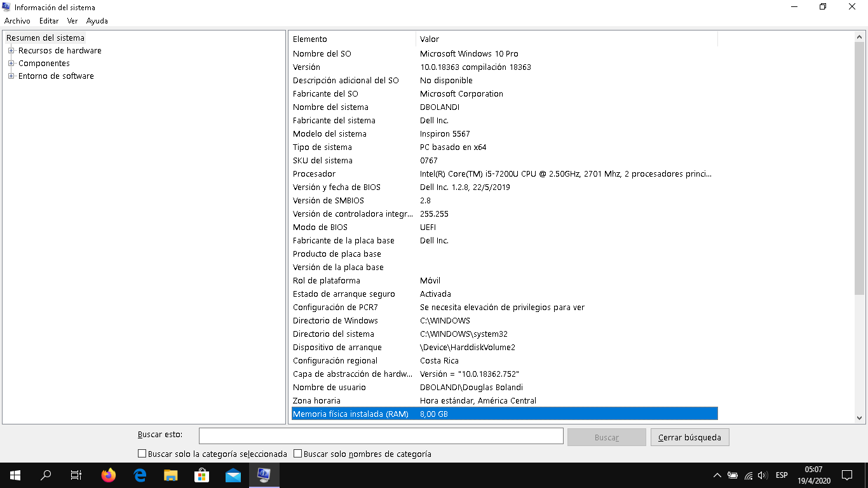This screenshot has height=488, width=868.
Task: Select Zona horaria row
Action: 505,401
